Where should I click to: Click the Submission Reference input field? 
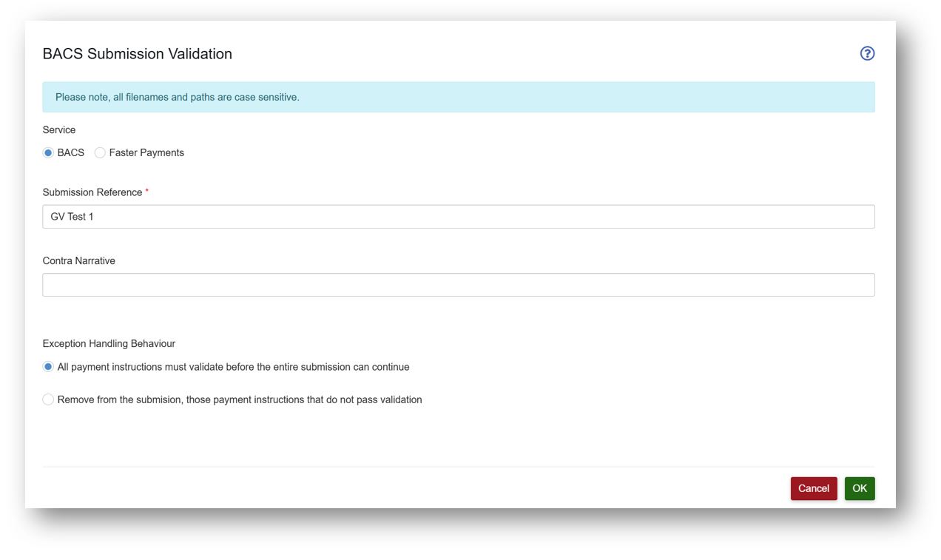click(459, 217)
